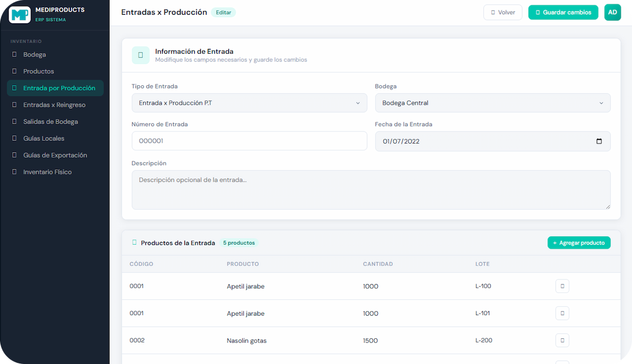
Task: Focus the Número de Entrada field
Action: (x=249, y=141)
